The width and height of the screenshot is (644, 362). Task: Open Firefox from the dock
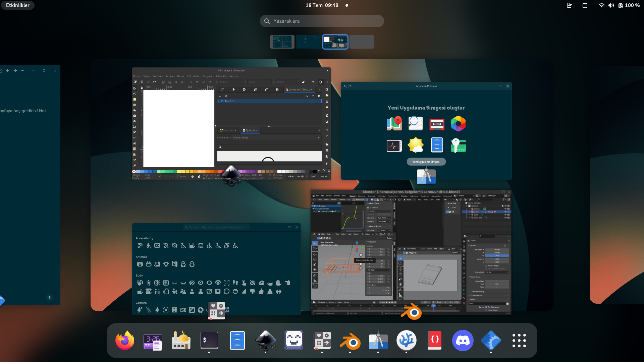pyautogui.click(x=125, y=341)
